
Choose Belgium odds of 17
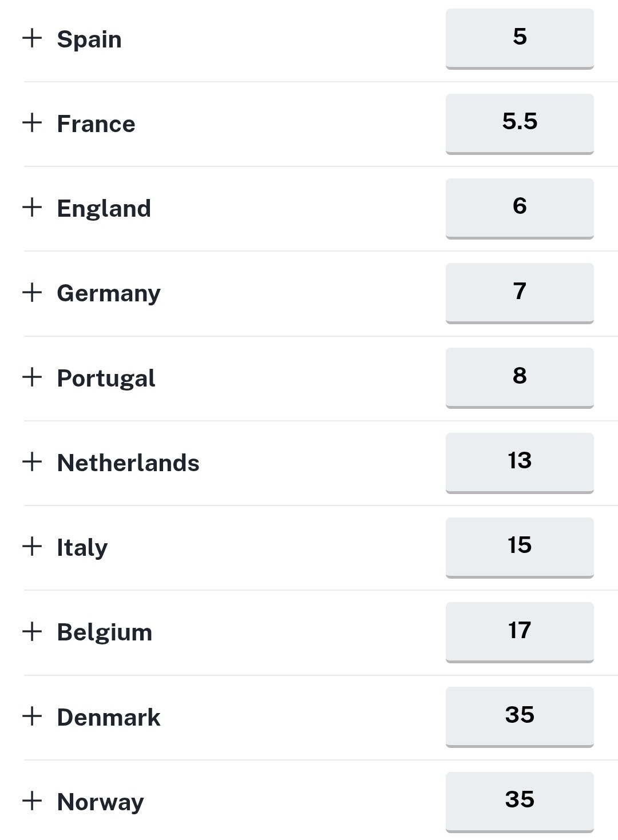pos(520,631)
